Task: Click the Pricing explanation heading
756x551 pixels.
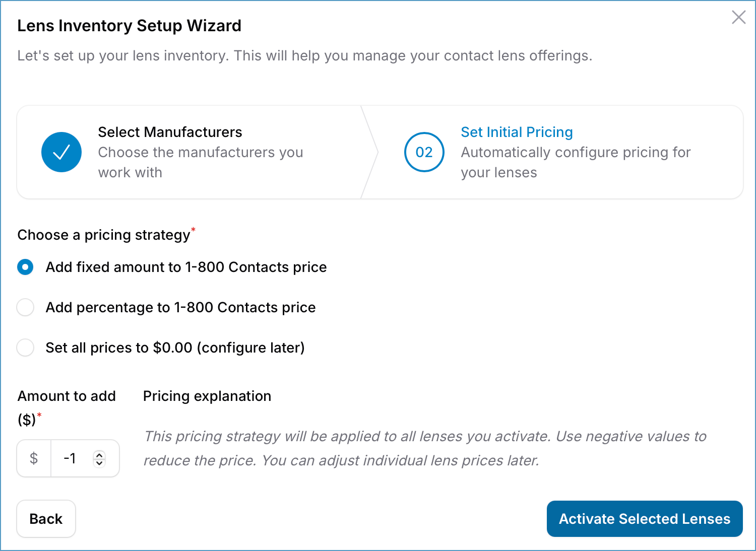Action: coord(207,396)
